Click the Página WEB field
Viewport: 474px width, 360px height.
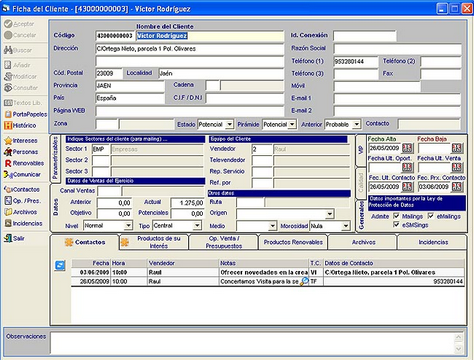coord(189,111)
